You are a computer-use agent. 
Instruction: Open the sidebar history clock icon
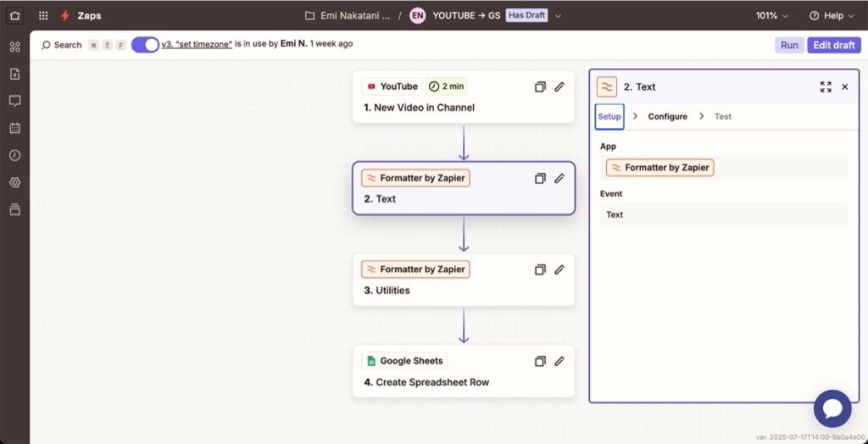click(15, 156)
